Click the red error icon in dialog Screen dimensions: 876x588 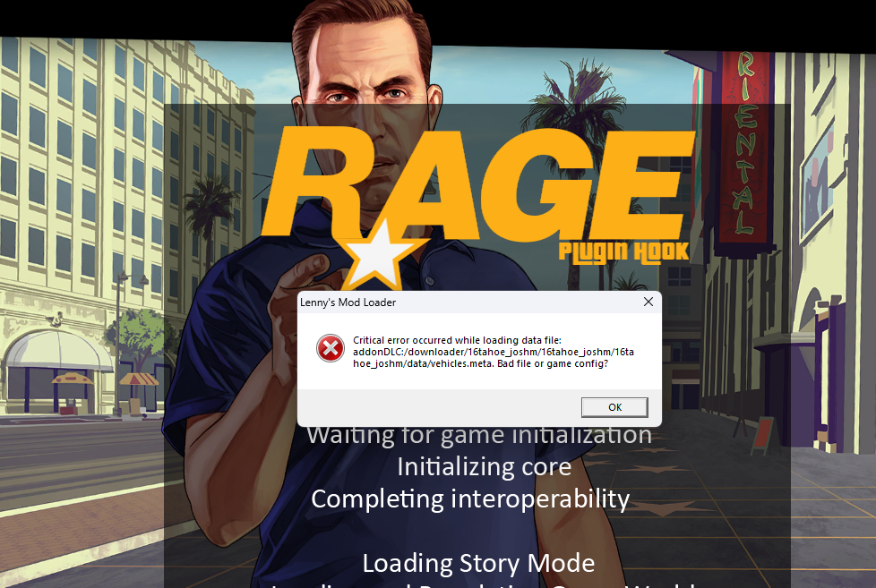coord(331,348)
